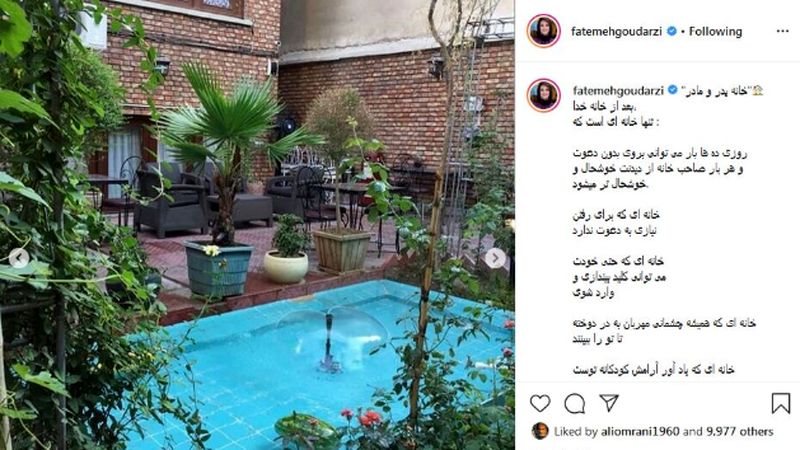Click fatemehgoudarzi username in the header

click(x=616, y=31)
